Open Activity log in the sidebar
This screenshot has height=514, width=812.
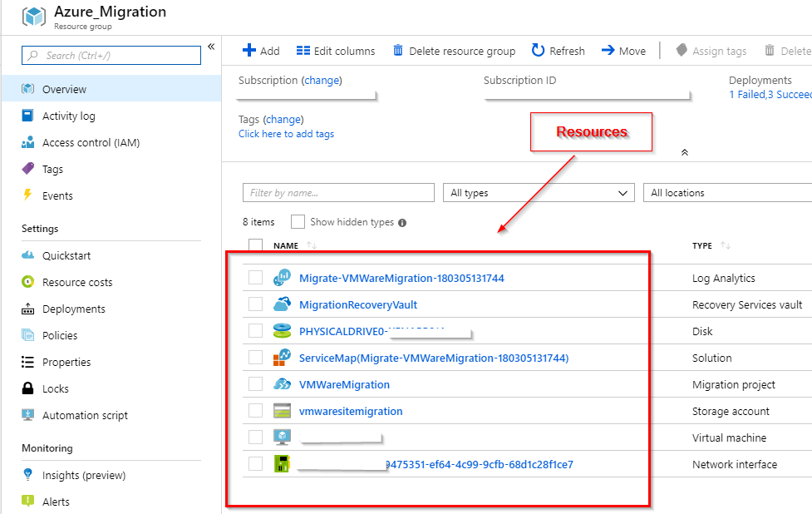click(x=68, y=116)
